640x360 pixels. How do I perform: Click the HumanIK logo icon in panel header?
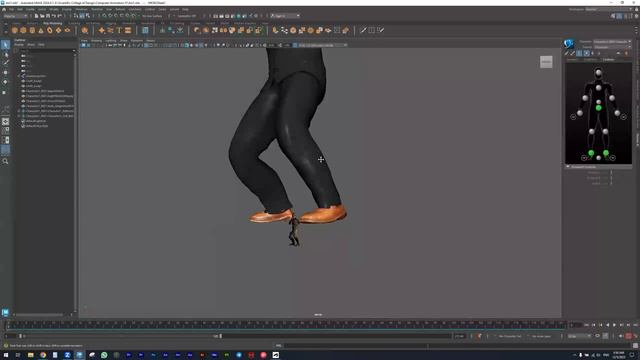(569, 44)
